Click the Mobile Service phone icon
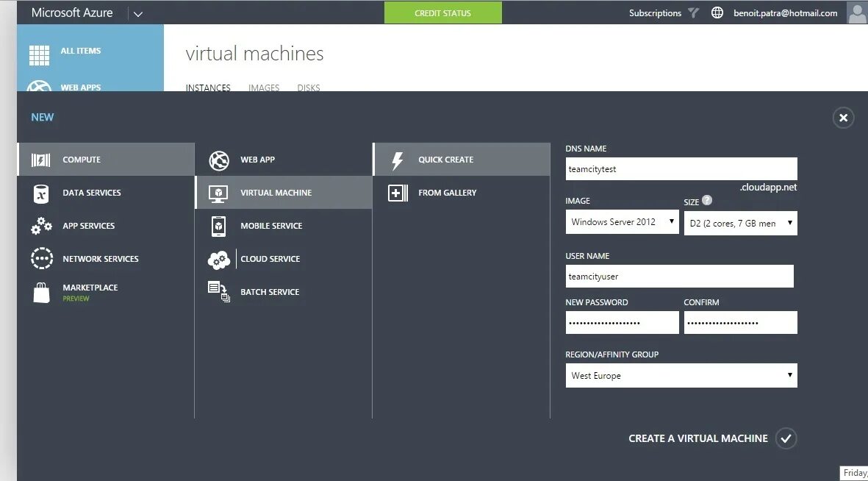 (219, 226)
